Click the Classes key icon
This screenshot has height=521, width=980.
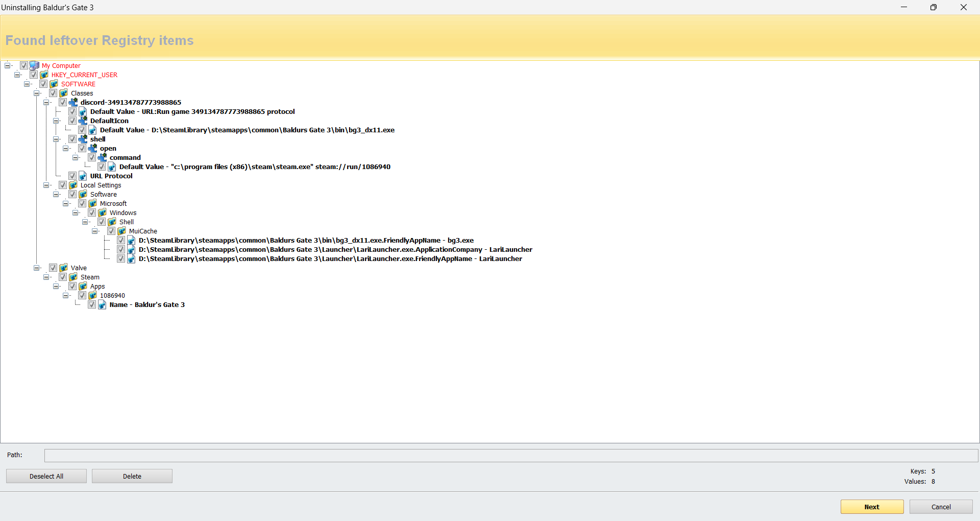click(63, 93)
